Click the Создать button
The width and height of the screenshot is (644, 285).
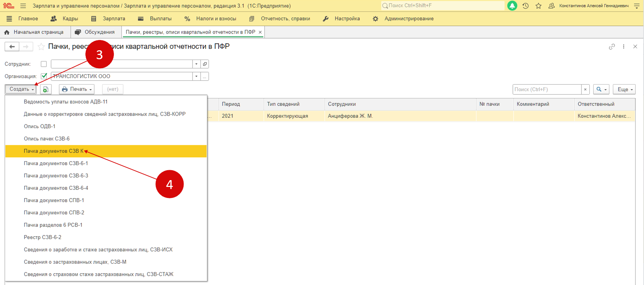(x=21, y=89)
